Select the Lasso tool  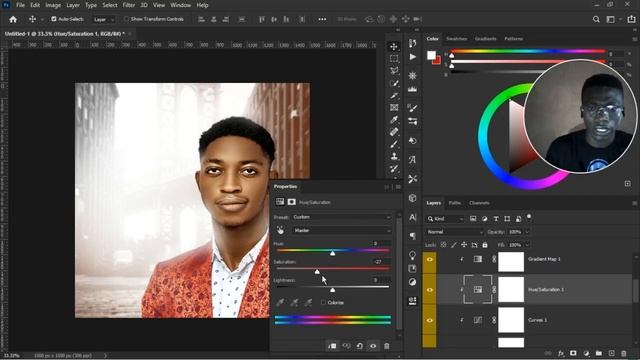(394, 71)
